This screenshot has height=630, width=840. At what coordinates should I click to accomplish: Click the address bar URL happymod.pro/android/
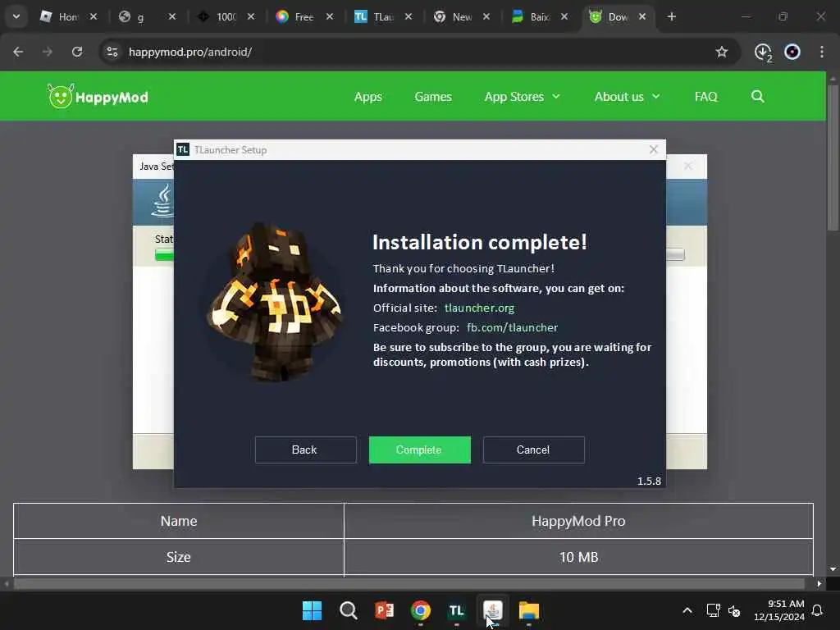pos(190,52)
